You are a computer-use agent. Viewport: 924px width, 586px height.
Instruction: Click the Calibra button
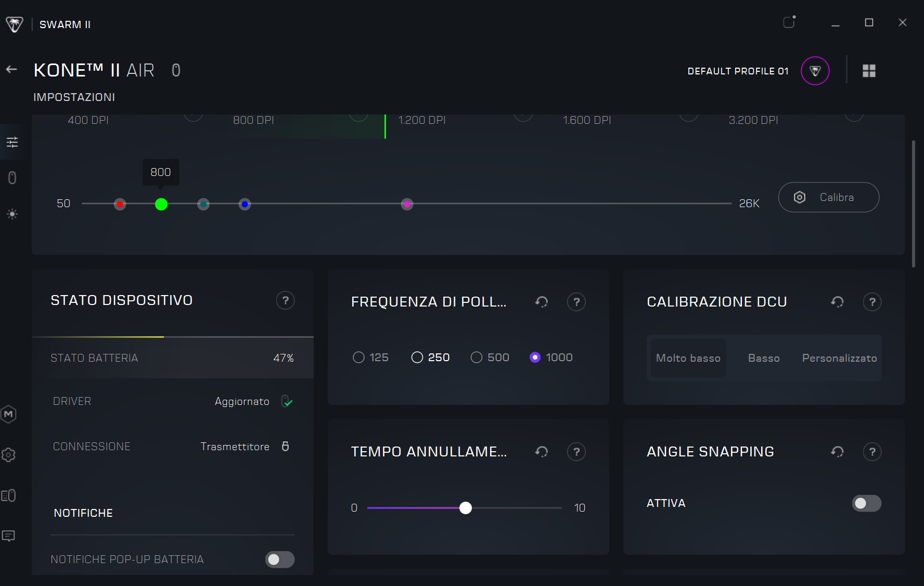[829, 197]
